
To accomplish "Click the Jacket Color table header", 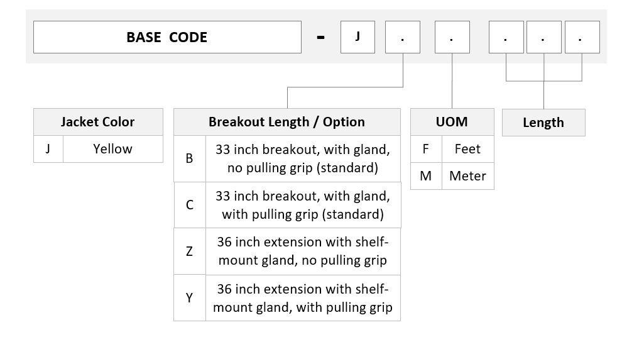I will click(x=98, y=122).
